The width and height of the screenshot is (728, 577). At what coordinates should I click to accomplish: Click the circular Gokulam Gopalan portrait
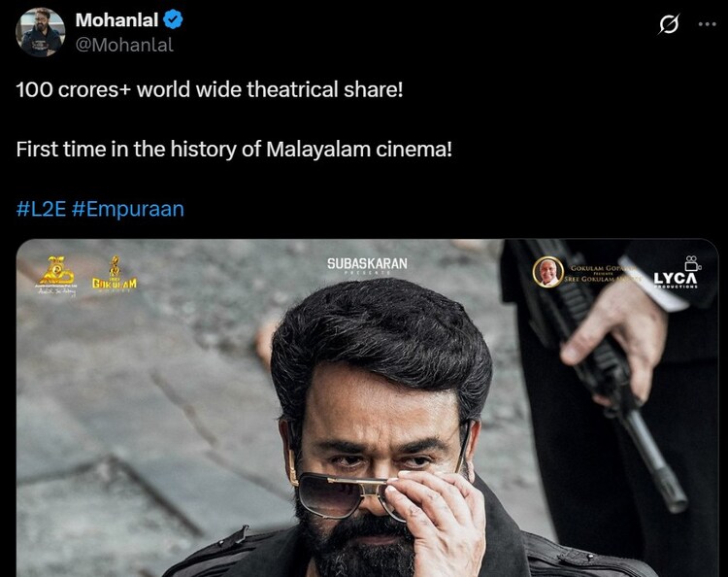pyautogui.click(x=547, y=271)
